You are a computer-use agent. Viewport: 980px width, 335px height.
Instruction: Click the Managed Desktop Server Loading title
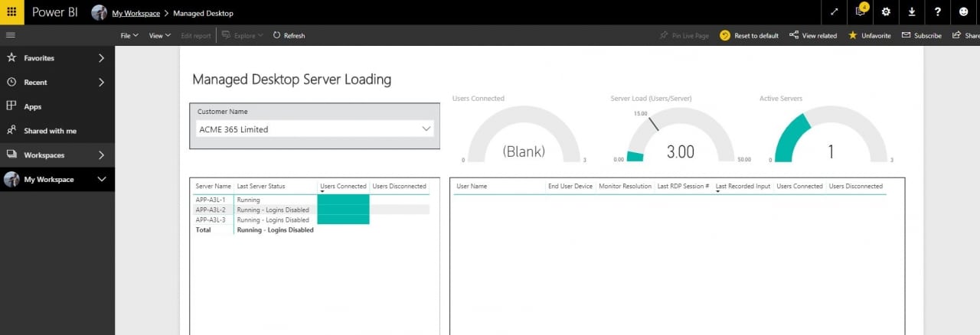tap(292, 80)
